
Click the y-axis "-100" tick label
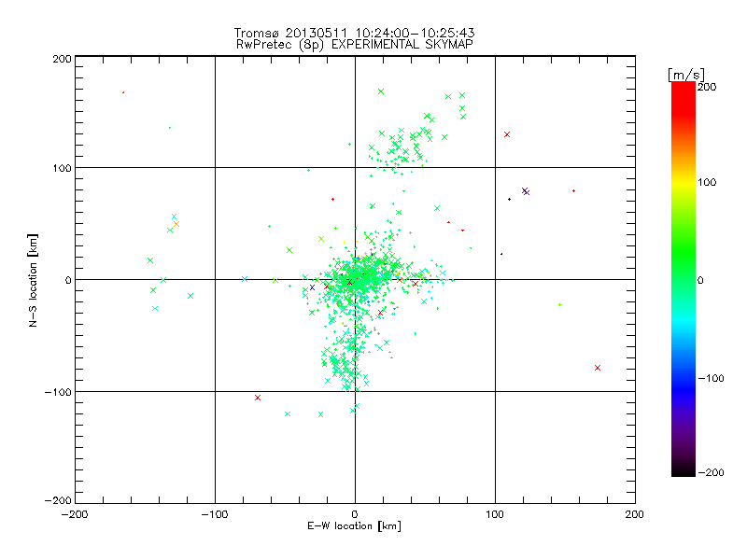[x=58, y=392]
